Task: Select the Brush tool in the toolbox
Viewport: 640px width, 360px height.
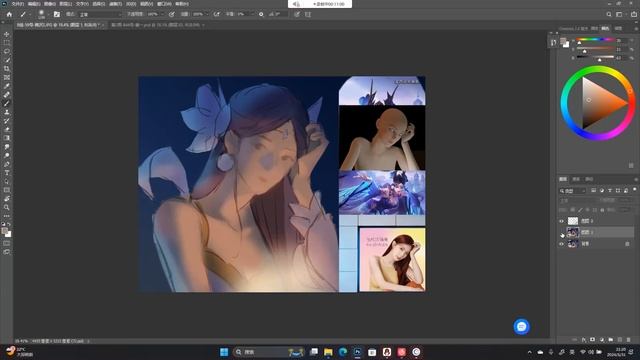Action: (x=7, y=103)
